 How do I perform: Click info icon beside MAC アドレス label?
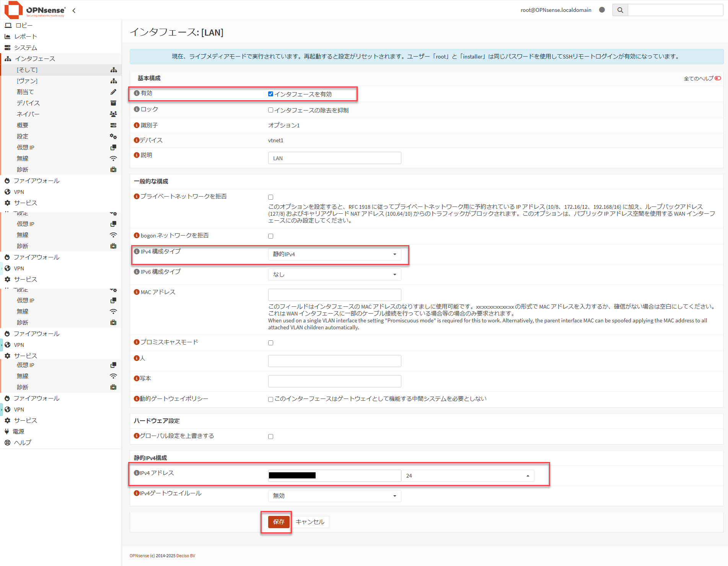[x=137, y=292]
